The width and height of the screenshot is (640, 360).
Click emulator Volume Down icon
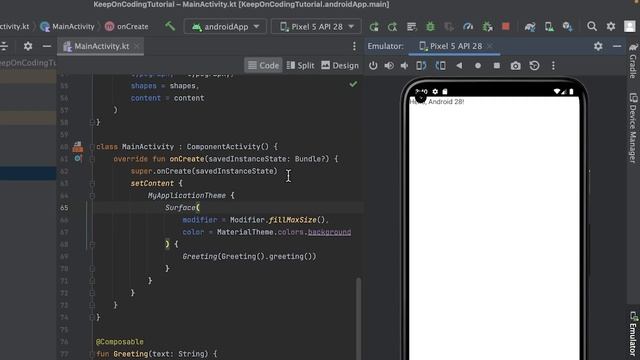tap(404, 66)
